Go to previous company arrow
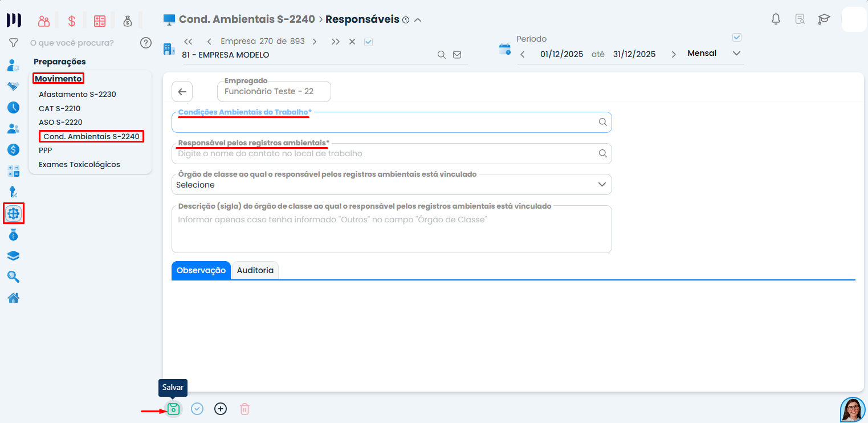Image resolution: width=868 pixels, height=423 pixels. coord(209,42)
